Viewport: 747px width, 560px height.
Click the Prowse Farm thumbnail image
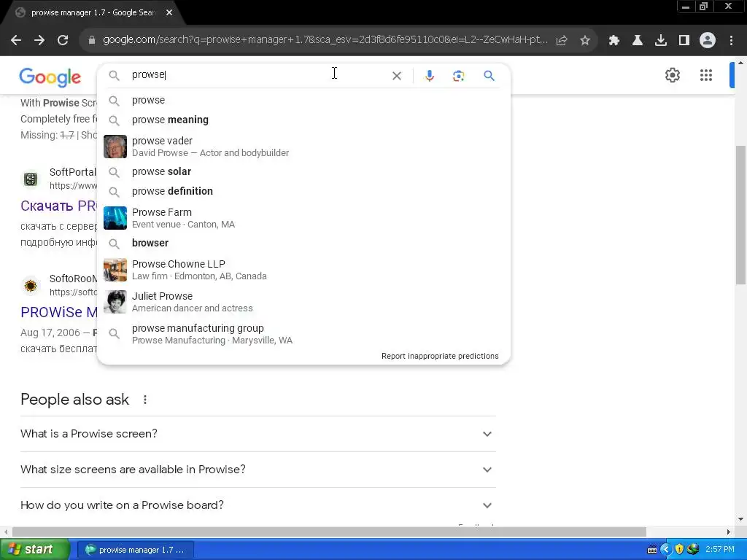pos(115,217)
